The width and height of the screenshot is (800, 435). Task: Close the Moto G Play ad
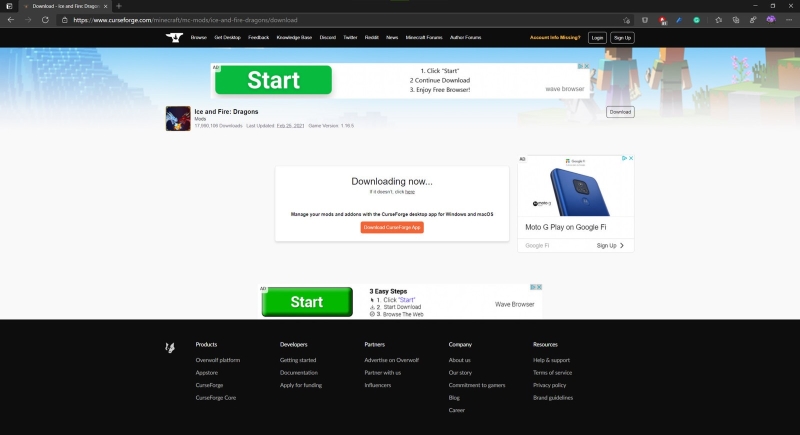coord(631,158)
